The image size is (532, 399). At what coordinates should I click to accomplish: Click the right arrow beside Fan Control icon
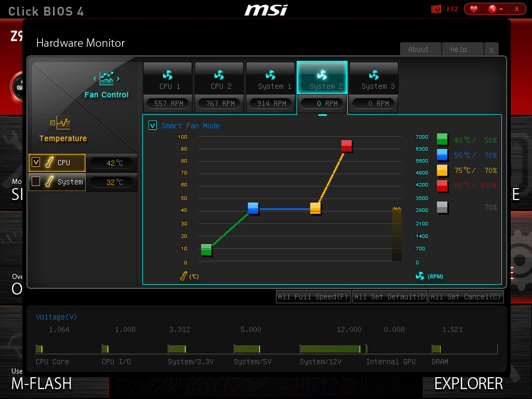118,79
